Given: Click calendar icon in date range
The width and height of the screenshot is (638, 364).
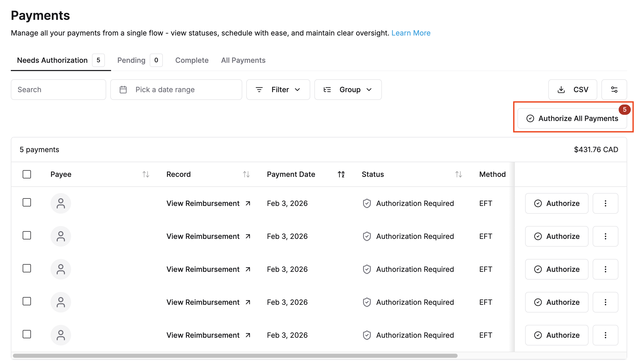Looking at the screenshot, I should pos(123,90).
